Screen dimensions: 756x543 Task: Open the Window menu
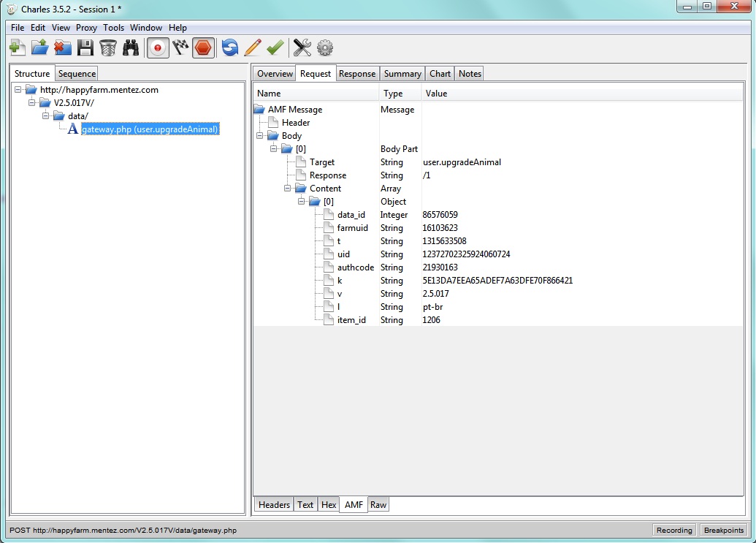pyautogui.click(x=145, y=28)
